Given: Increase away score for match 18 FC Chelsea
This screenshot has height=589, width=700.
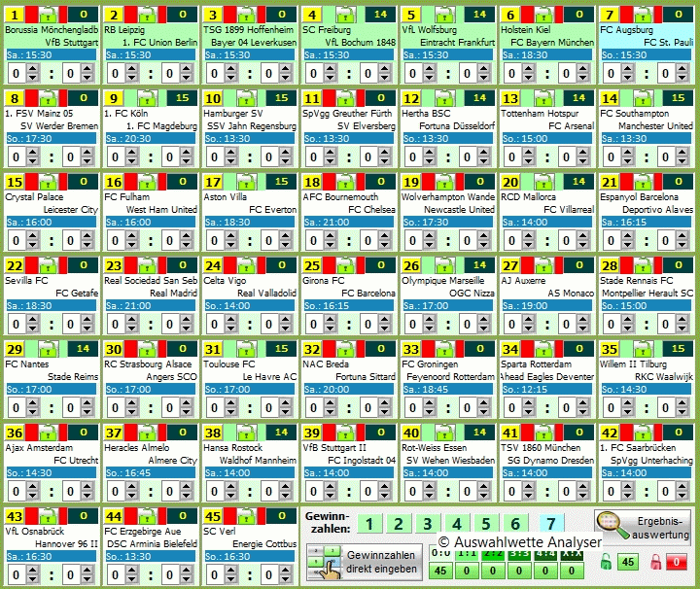Looking at the screenshot, I should (x=384, y=236).
